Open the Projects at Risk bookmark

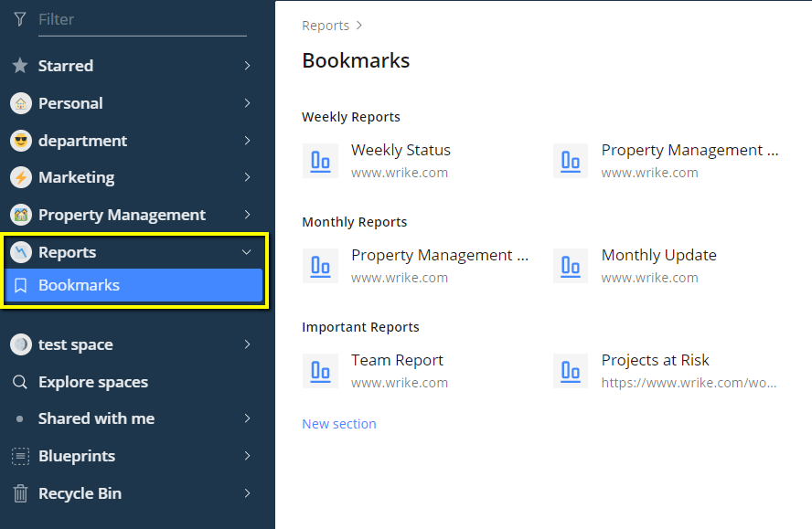point(655,361)
